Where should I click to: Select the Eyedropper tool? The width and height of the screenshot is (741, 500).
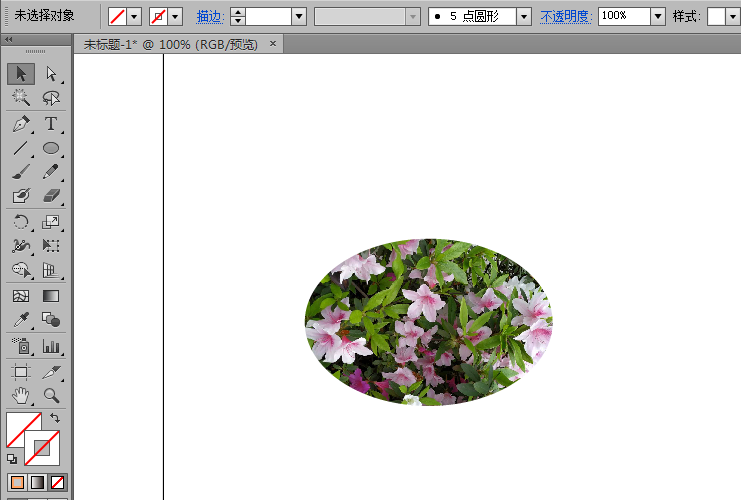(x=21, y=320)
